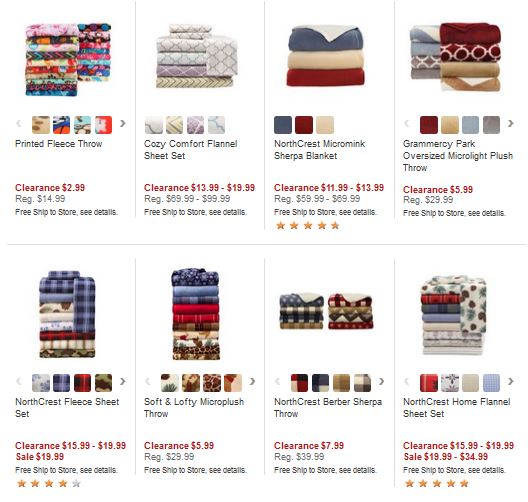Open the Soft & Lofty Microplush Throw link
This screenshot has height=502, width=528.
[x=194, y=408]
